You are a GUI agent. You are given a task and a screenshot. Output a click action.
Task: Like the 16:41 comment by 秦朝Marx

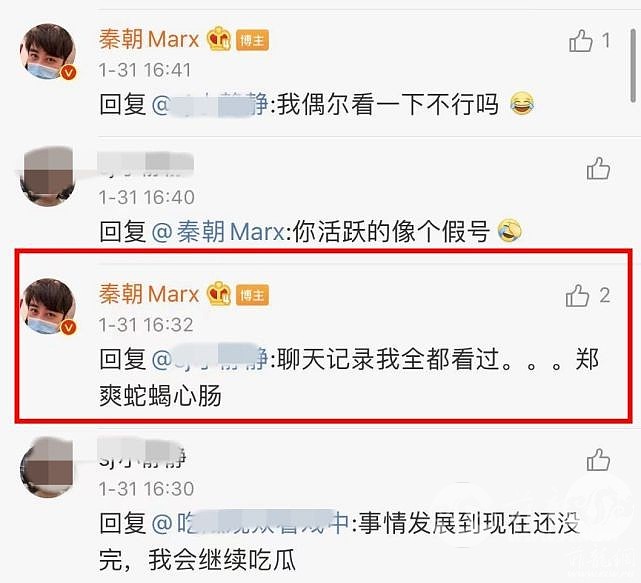580,40
